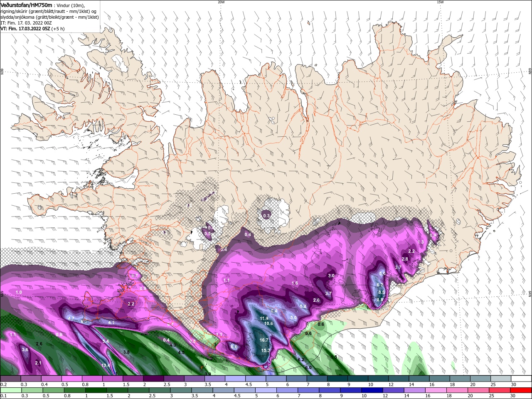Click the 0.1 label in the rain legend
The height and width of the screenshot is (399, 532).
tap(3, 396)
